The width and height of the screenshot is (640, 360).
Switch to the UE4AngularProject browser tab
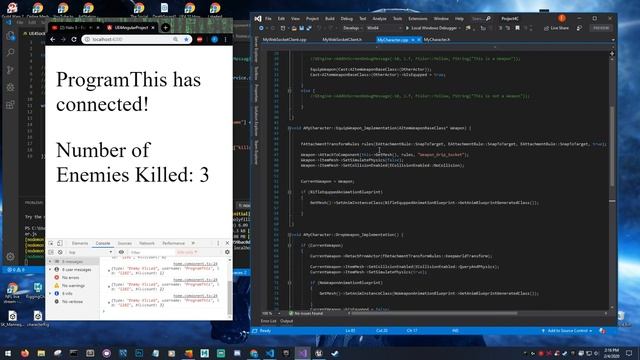(x=131, y=28)
